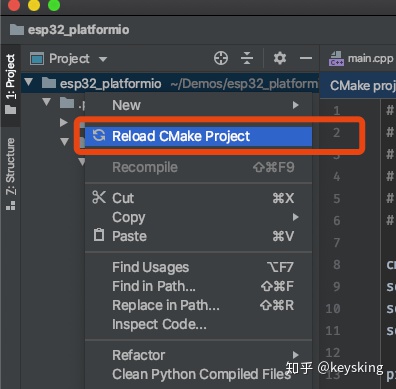Click the Copy submenu arrow
The width and height of the screenshot is (396, 389).
point(295,217)
